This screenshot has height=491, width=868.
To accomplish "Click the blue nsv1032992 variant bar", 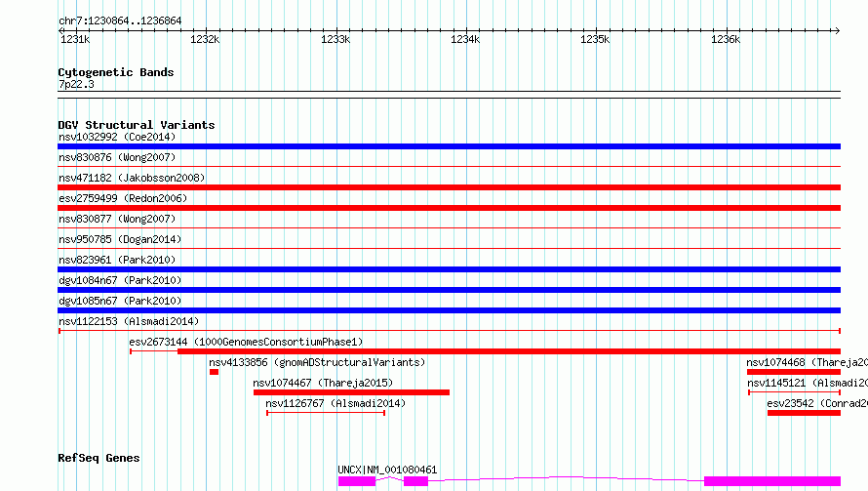I will pyautogui.click(x=449, y=146).
